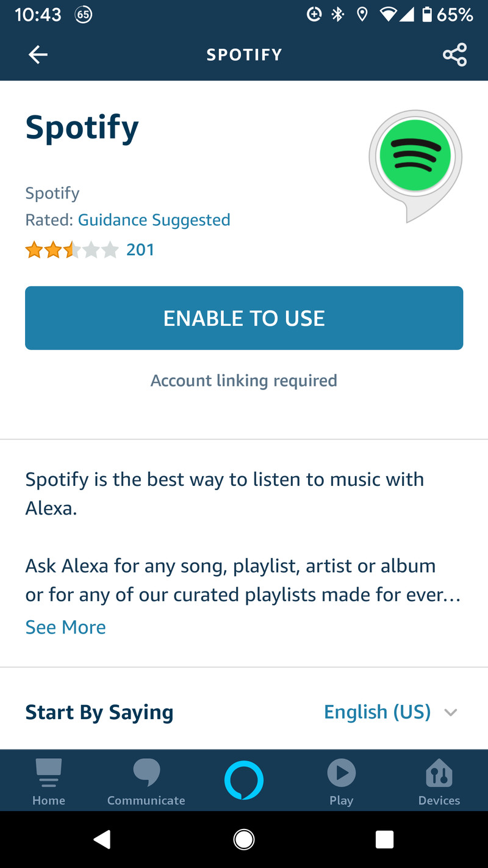Tap the star rating row
The image size is (488, 868).
[72, 250]
